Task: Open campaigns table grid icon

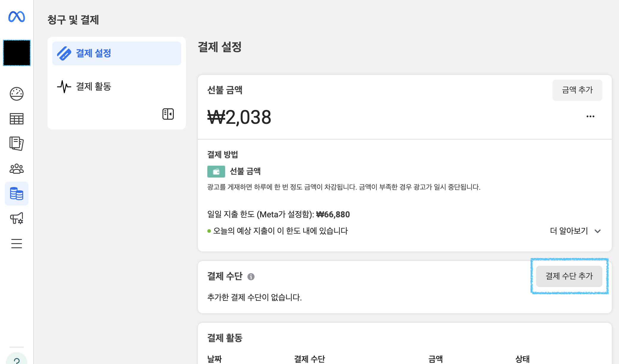Action: tap(17, 119)
